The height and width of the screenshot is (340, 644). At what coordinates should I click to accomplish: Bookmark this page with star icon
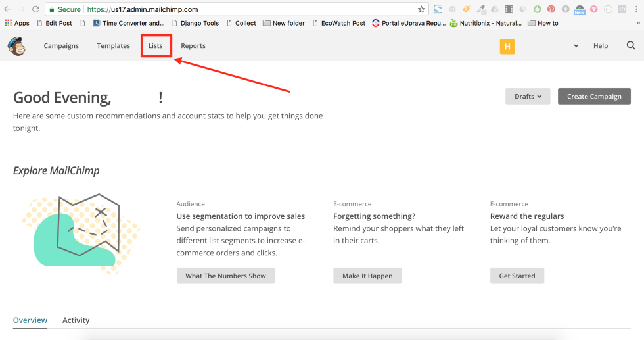point(421,9)
